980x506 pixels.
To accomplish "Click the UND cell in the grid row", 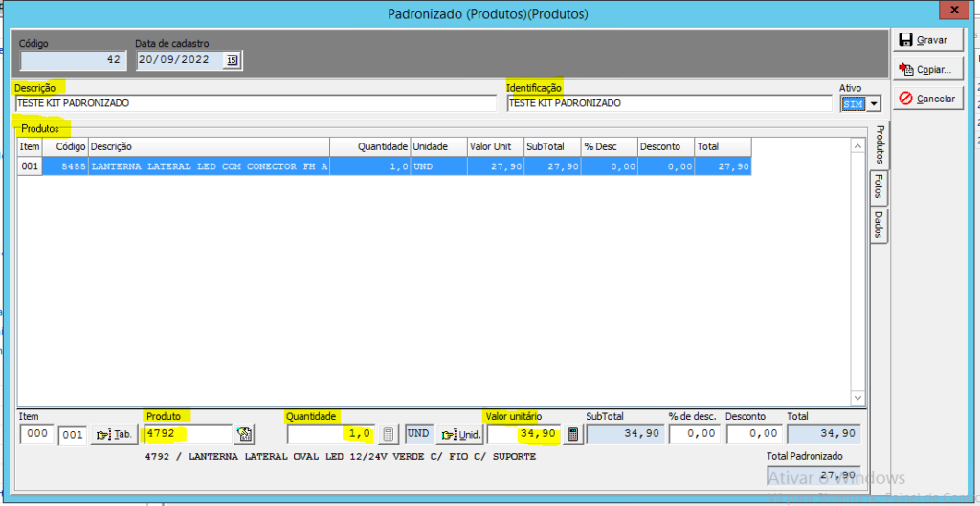I will pos(438,166).
